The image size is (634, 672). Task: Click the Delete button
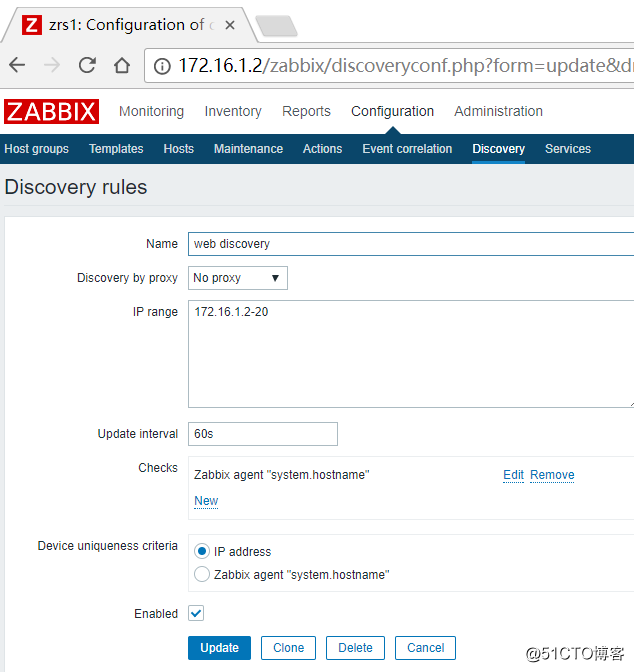pyautogui.click(x=355, y=648)
